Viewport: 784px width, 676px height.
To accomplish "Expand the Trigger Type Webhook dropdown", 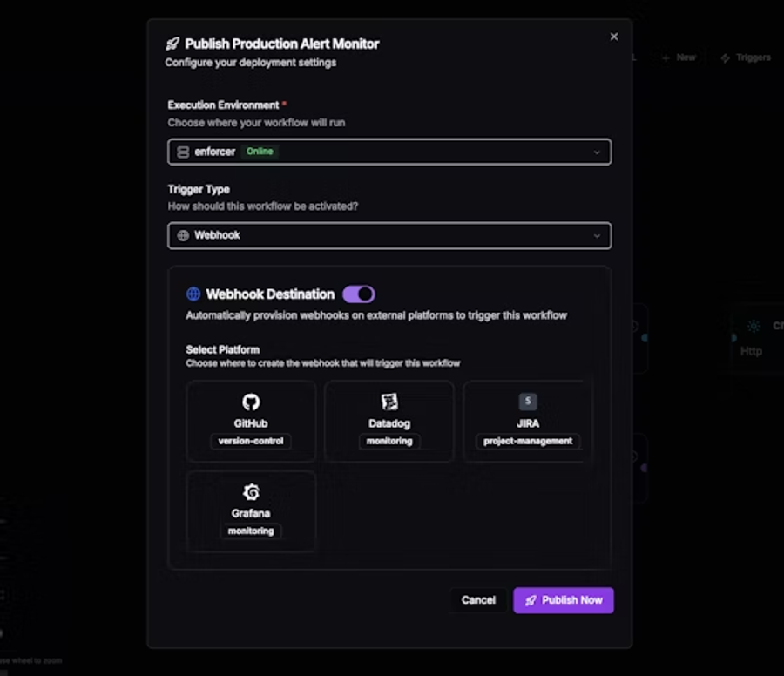I will click(x=389, y=235).
